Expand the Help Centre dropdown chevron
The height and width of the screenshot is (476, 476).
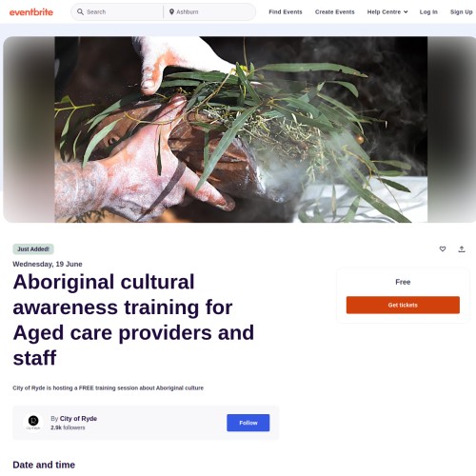click(406, 12)
